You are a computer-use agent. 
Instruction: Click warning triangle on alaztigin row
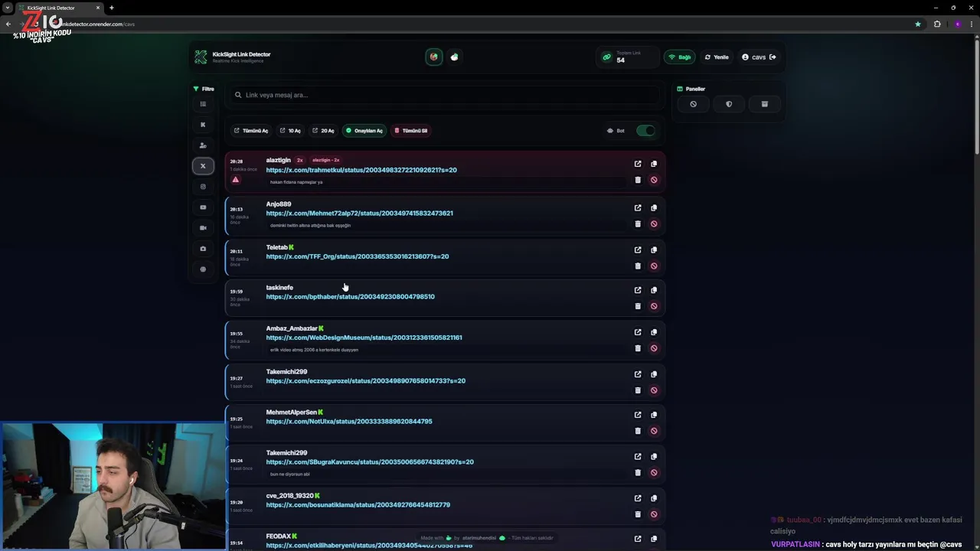(236, 180)
